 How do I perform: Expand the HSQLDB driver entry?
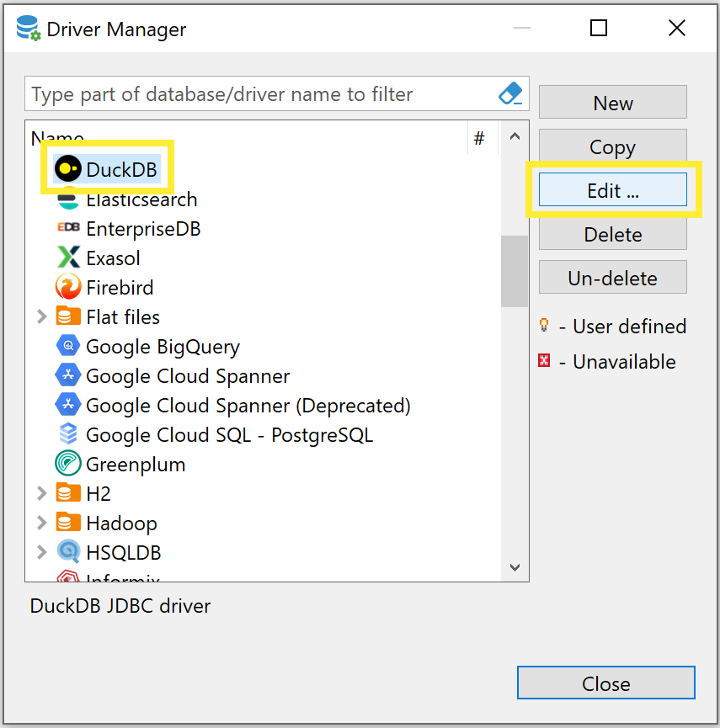click(x=40, y=552)
